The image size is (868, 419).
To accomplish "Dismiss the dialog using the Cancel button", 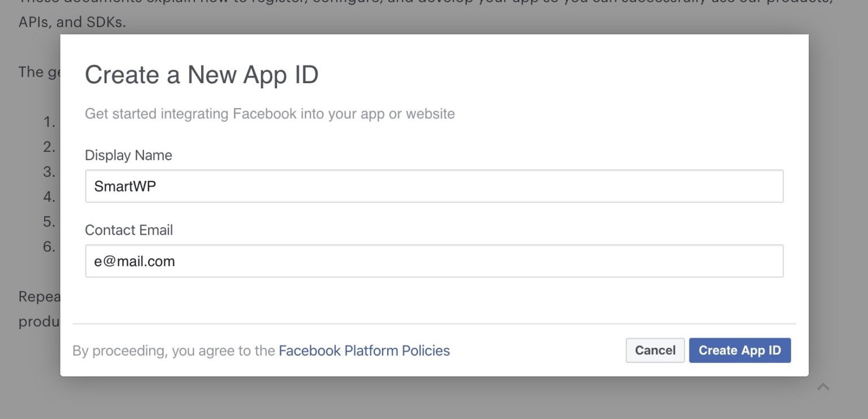I will click(x=655, y=350).
